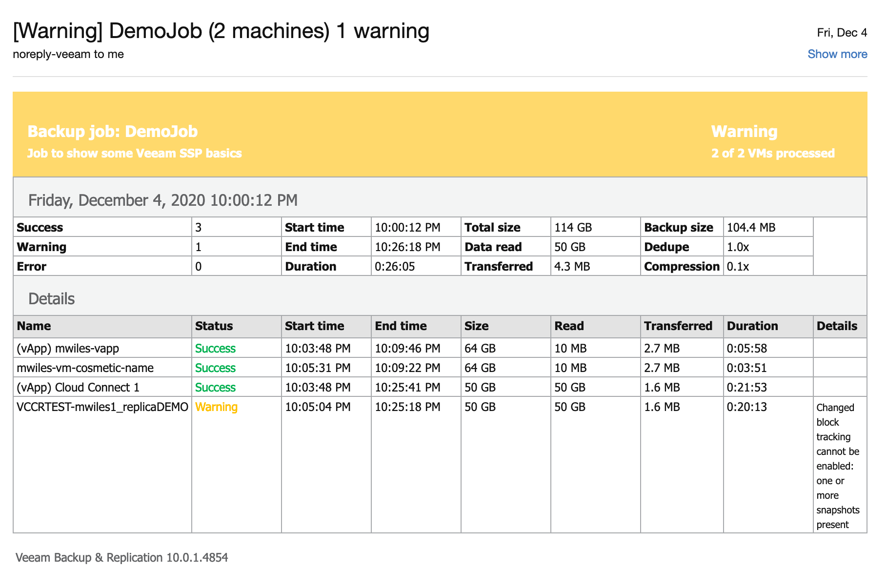
Task: Select the mwiles-vm-cosmetic-name row name
Action: point(85,368)
